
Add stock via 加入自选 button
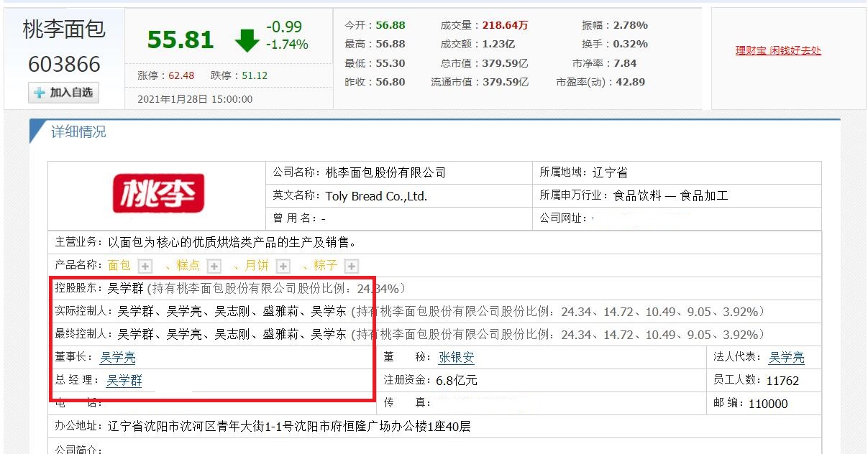point(63,93)
